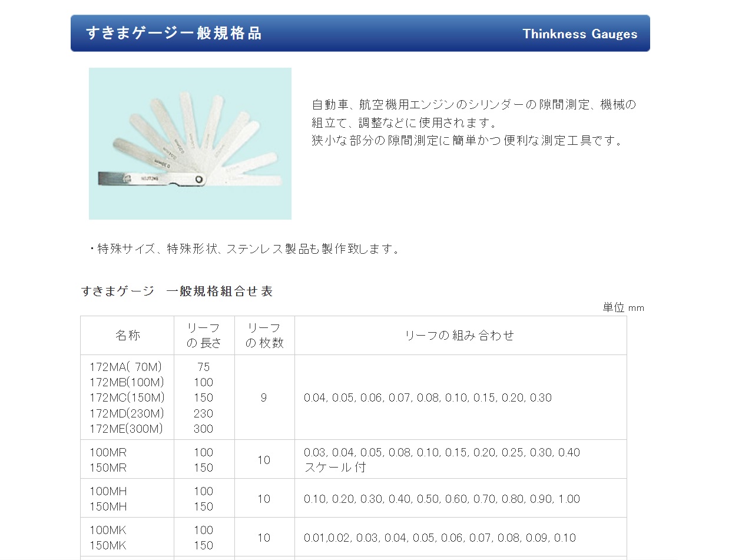Select the model name '100MK'
Image resolution: width=732 pixels, height=560 pixels.
(108, 530)
